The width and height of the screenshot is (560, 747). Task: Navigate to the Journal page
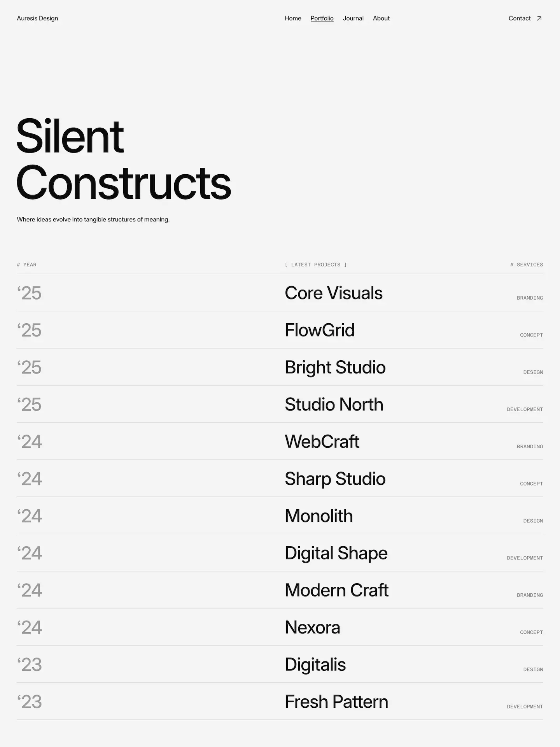pos(353,18)
